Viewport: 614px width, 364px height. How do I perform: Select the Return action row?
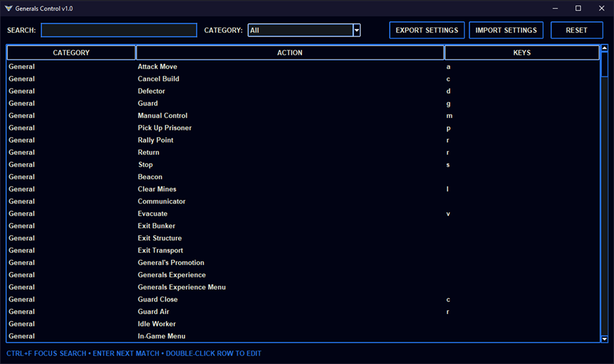click(x=303, y=152)
